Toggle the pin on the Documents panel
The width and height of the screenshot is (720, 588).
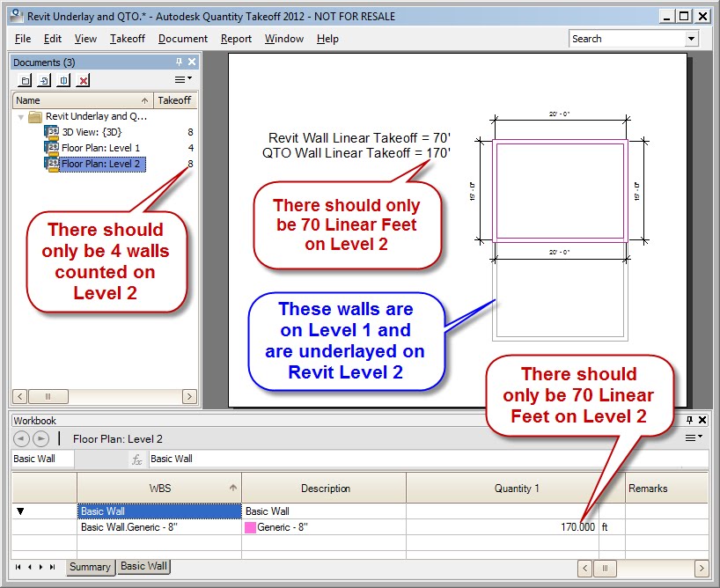coord(178,62)
